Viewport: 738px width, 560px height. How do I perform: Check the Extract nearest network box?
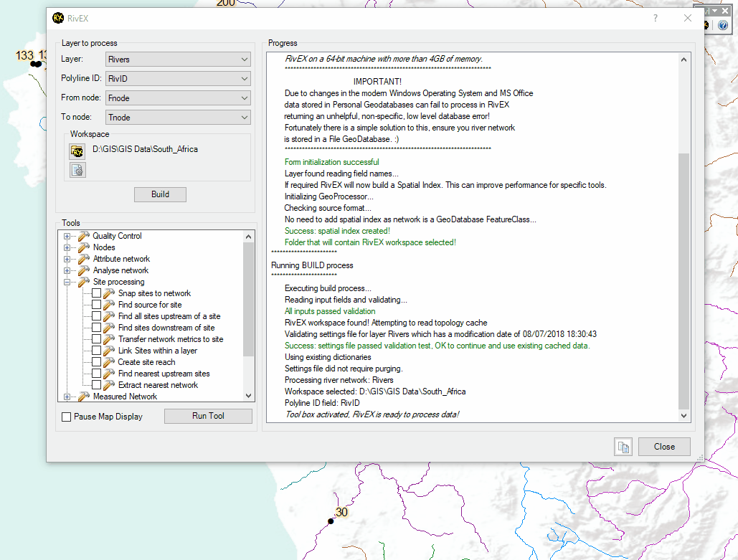coord(97,385)
